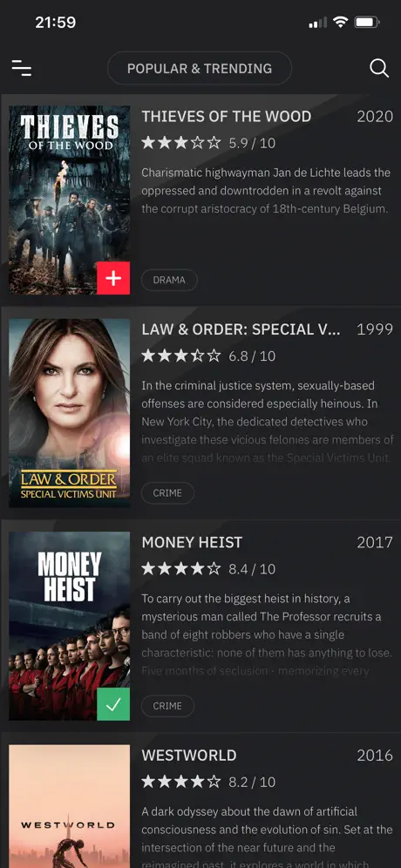Open the hamburger menu icon

coord(22,68)
